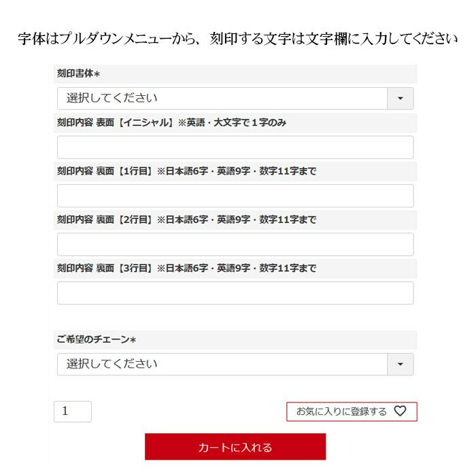The image size is (476, 476).
Task: Open the 刻印書体 dropdown arrow
Action: (x=400, y=99)
